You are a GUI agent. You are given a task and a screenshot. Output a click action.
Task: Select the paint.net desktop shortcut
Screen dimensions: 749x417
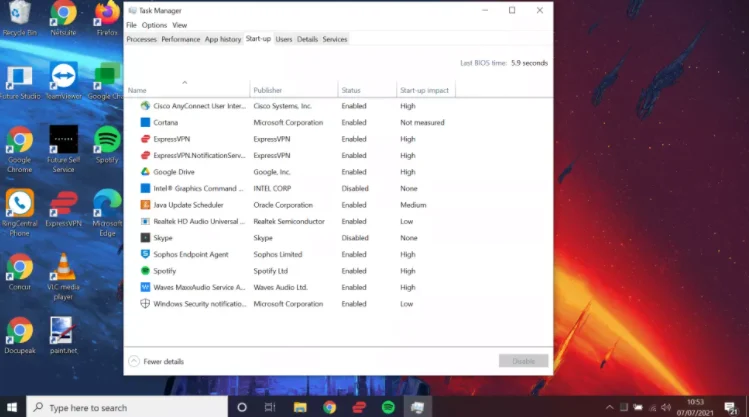point(64,336)
